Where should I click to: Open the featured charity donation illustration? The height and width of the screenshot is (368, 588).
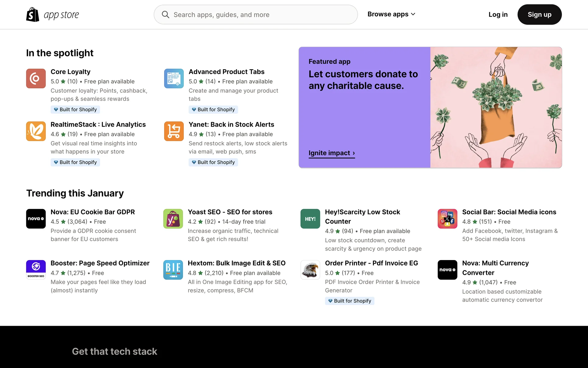click(496, 107)
